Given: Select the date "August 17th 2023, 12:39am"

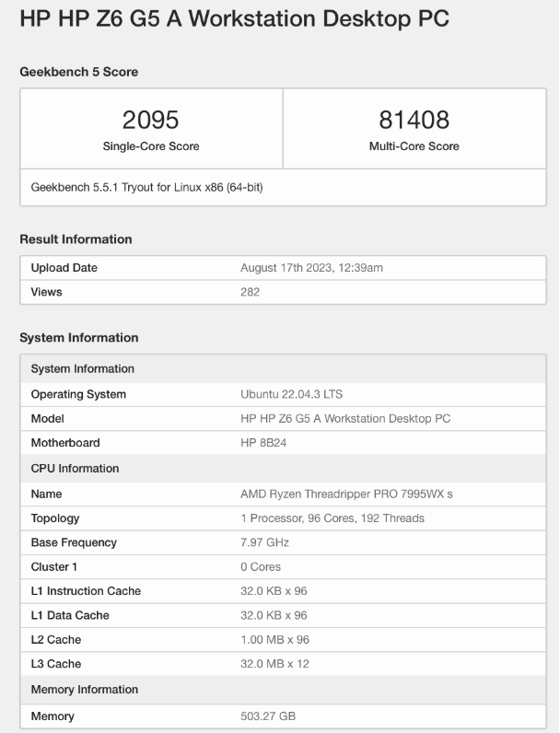Looking at the screenshot, I should coord(312,268).
